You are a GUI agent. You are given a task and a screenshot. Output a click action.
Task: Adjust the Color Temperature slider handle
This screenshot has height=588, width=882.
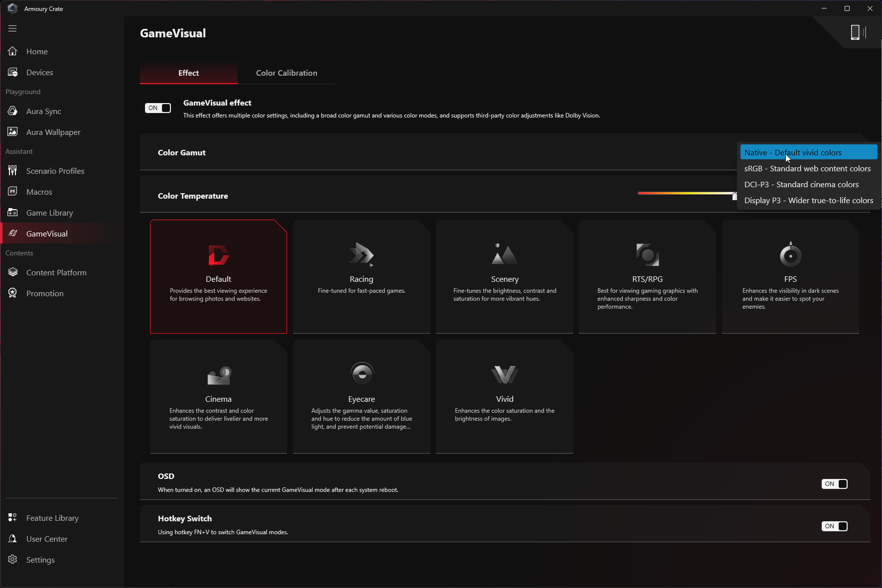coord(735,196)
